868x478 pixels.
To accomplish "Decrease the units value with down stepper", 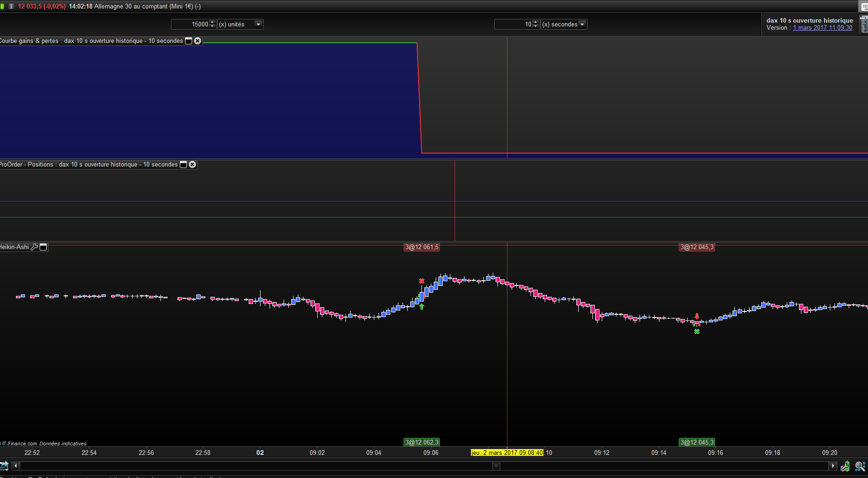I will [x=212, y=26].
